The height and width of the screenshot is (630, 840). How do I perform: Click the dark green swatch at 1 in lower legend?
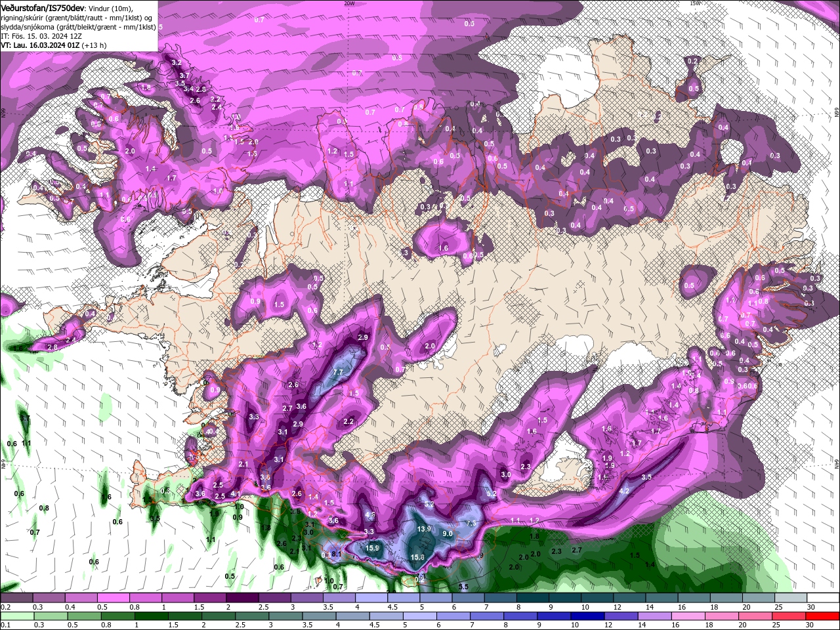coord(152,616)
